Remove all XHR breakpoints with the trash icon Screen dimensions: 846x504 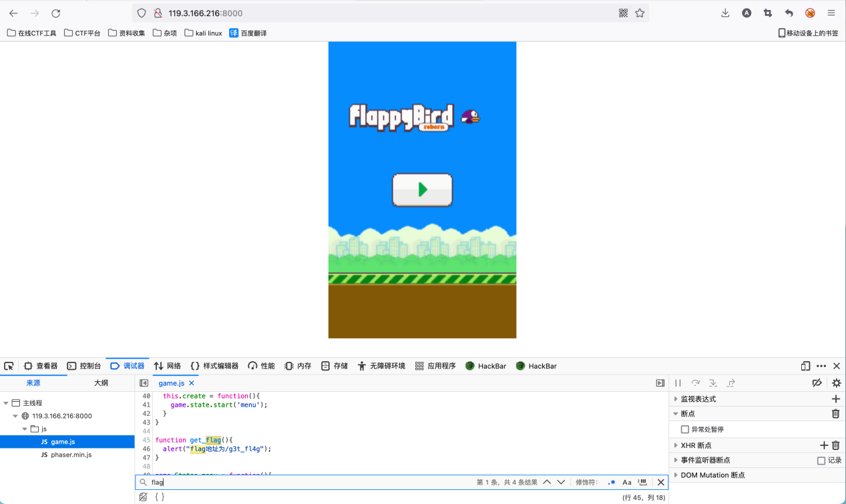[835, 445]
